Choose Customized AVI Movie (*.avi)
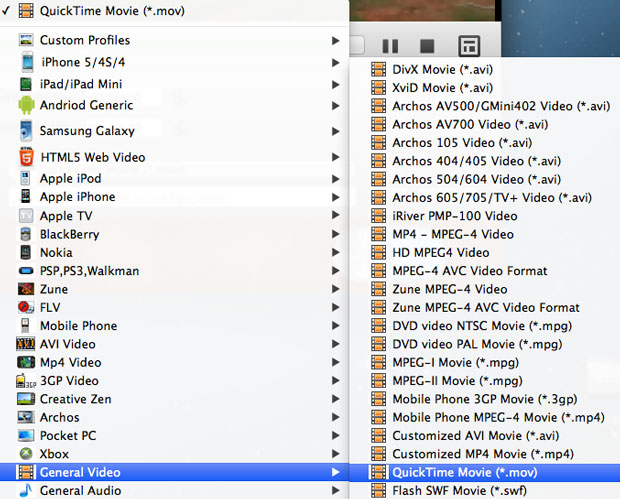This screenshot has height=499, width=620. (x=485, y=436)
